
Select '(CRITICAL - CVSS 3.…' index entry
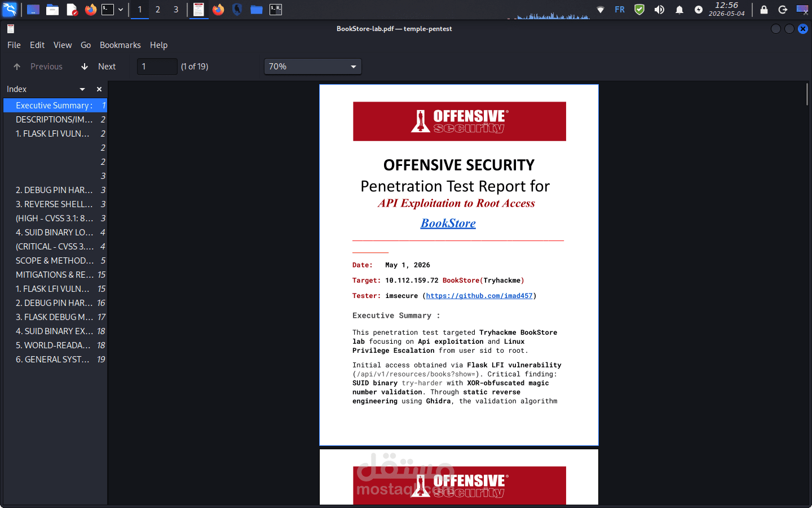[x=55, y=247]
